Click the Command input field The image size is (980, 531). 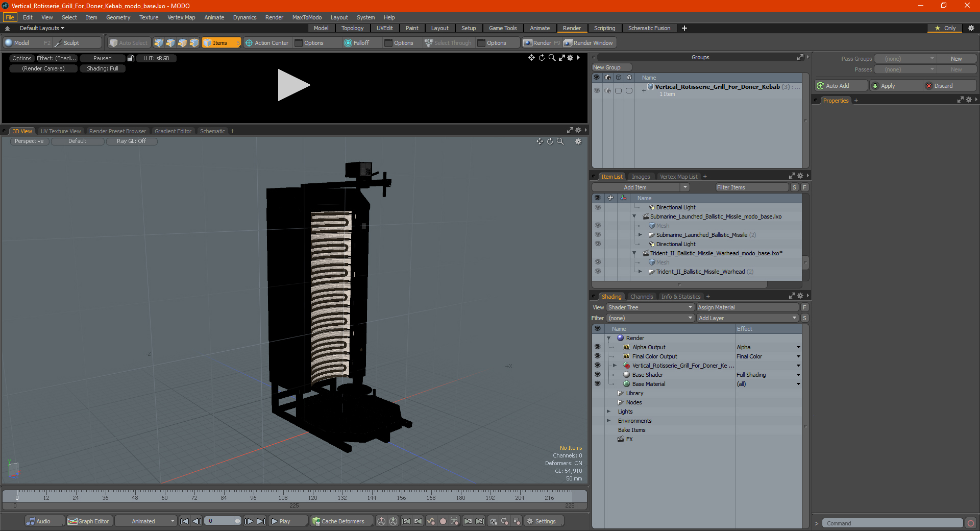[x=893, y=523]
